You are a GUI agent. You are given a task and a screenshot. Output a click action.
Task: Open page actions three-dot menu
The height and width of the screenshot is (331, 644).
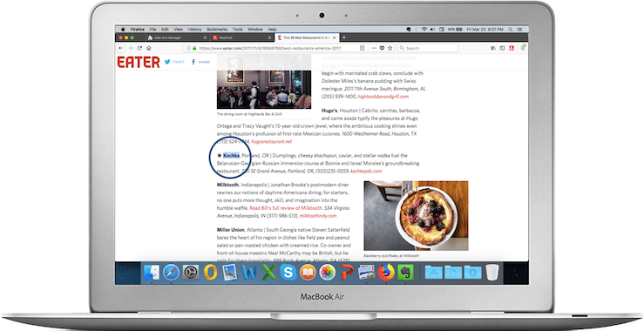373,48
